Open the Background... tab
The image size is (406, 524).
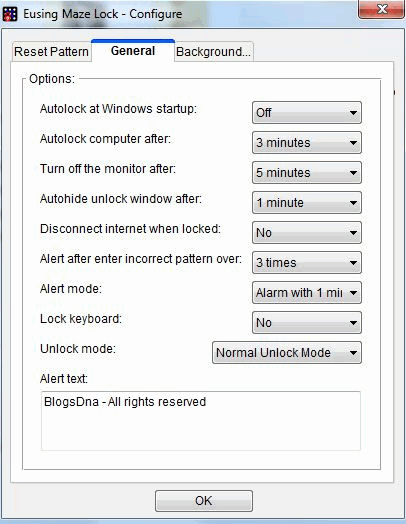[213, 52]
